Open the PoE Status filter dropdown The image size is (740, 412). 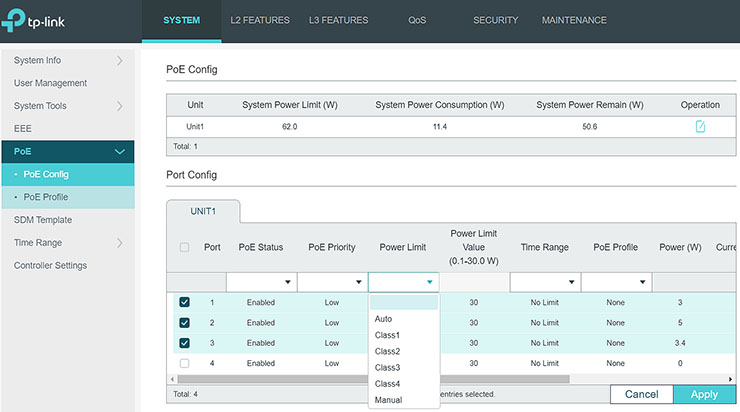click(x=260, y=283)
